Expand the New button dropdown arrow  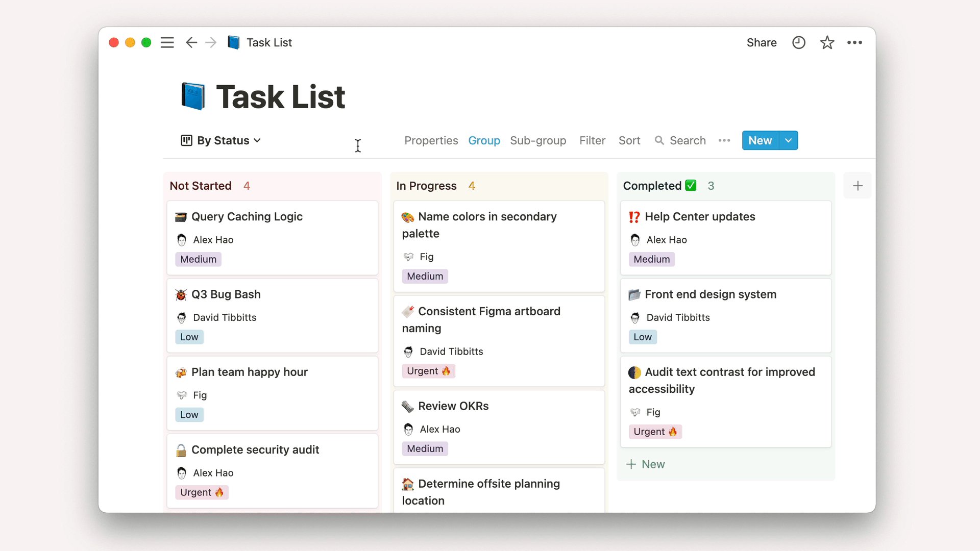click(788, 140)
